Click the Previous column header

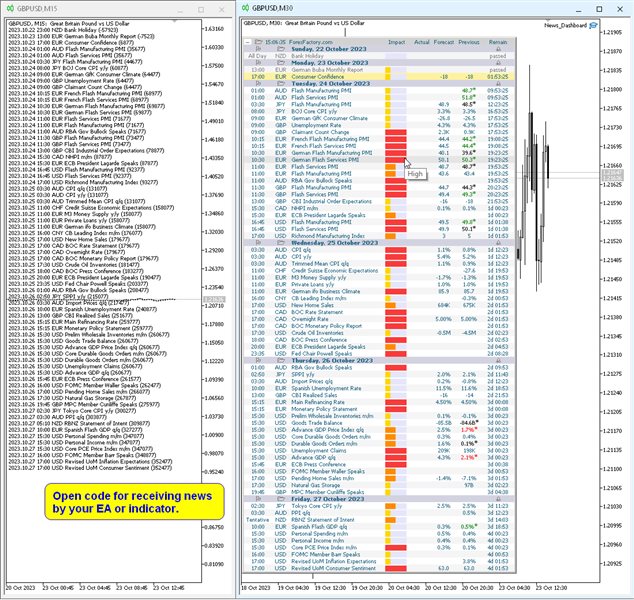click(x=469, y=42)
